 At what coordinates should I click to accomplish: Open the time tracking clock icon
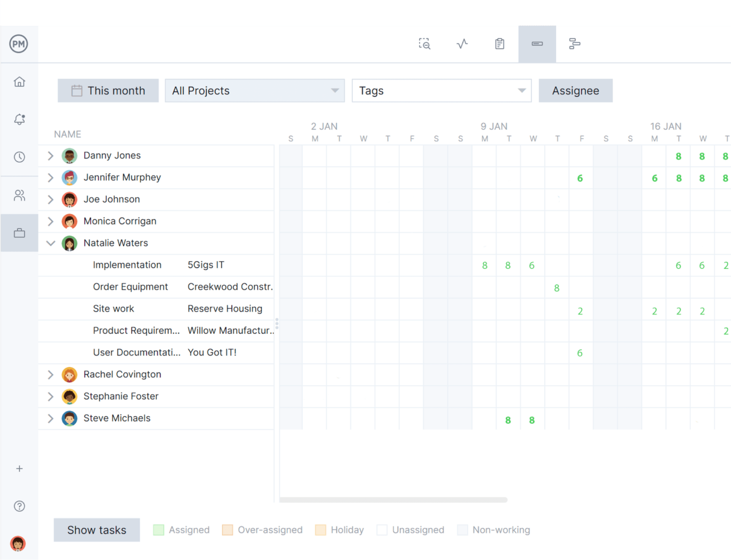(19, 157)
